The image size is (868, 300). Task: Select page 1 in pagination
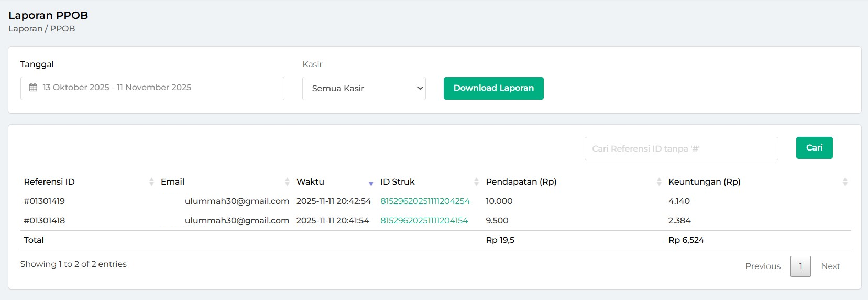coord(800,266)
